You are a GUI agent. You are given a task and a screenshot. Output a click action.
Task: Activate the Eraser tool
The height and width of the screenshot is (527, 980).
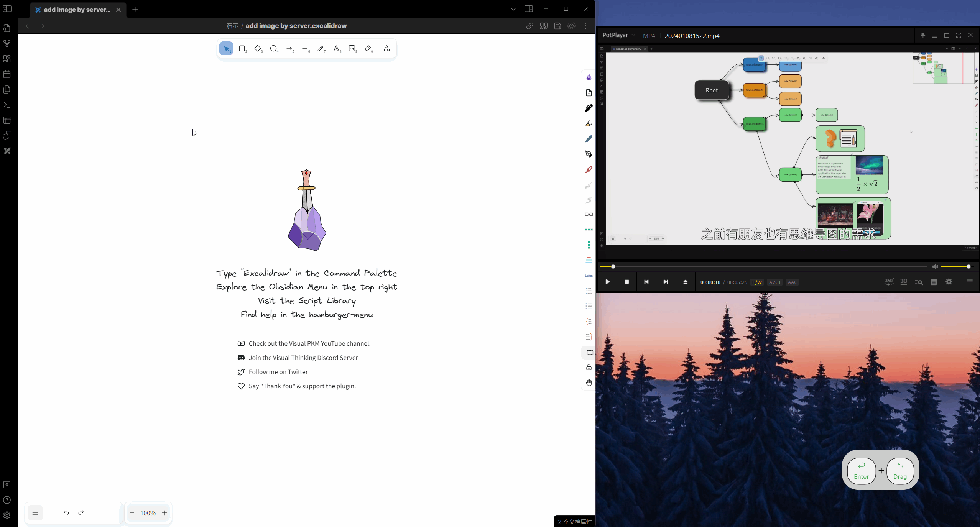point(368,49)
